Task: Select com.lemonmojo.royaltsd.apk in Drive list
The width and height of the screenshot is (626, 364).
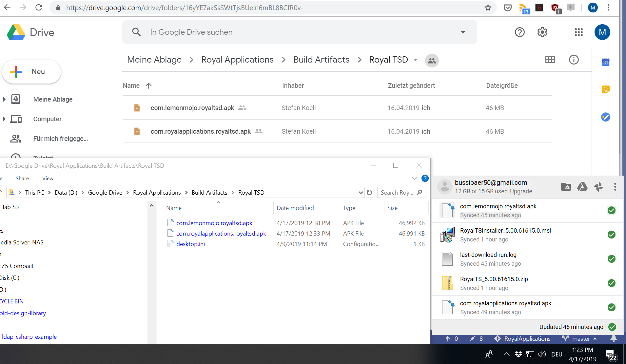Action: click(x=337, y=108)
